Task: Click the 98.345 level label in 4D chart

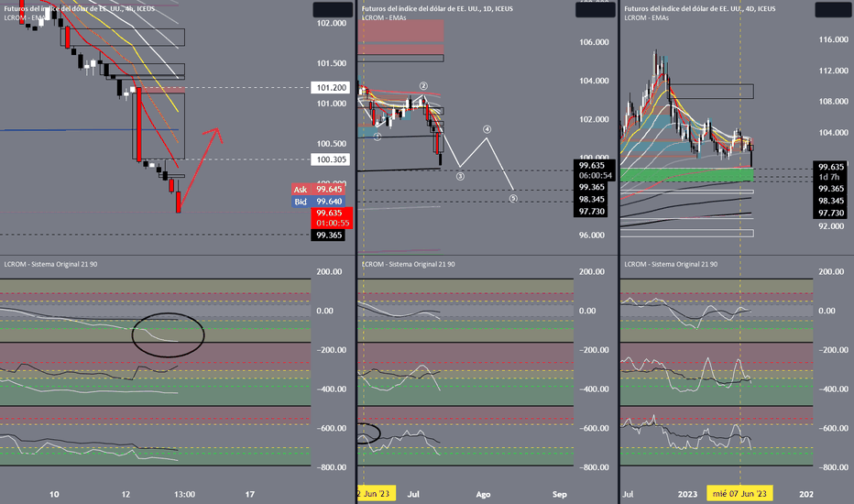Action: click(x=830, y=201)
